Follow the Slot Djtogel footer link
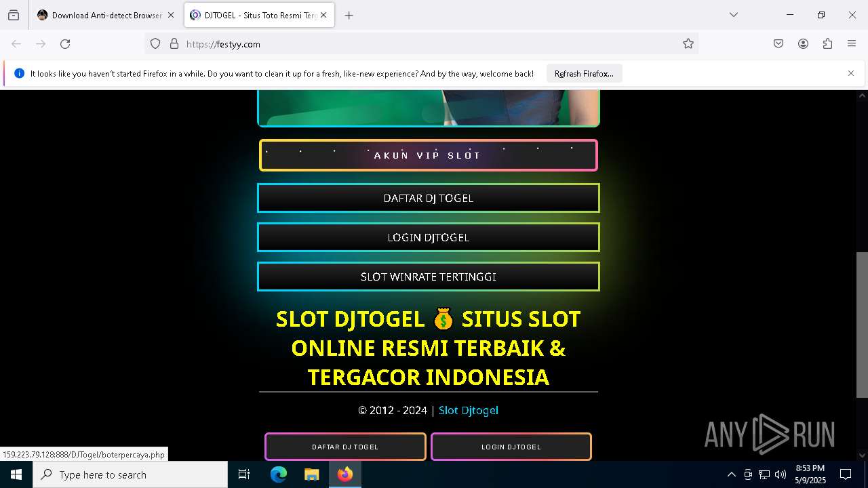Screen dimensions: 868x488 (468, 410)
